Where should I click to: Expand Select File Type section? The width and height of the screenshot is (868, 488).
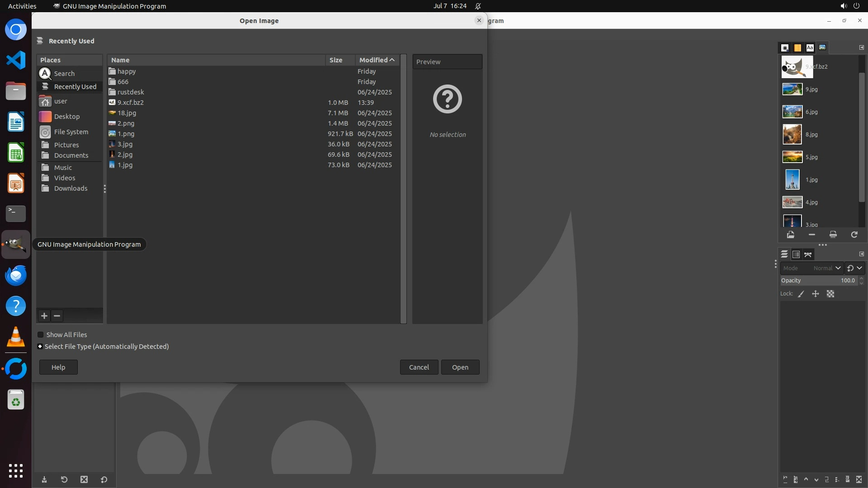pyautogui.click(x=40, y=347)
